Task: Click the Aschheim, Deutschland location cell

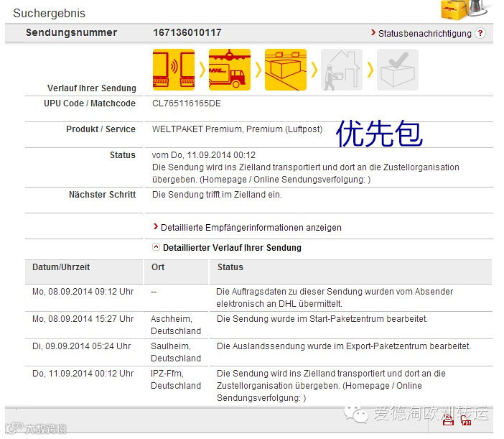Action: pyautogui.click(x=176, y=325)
